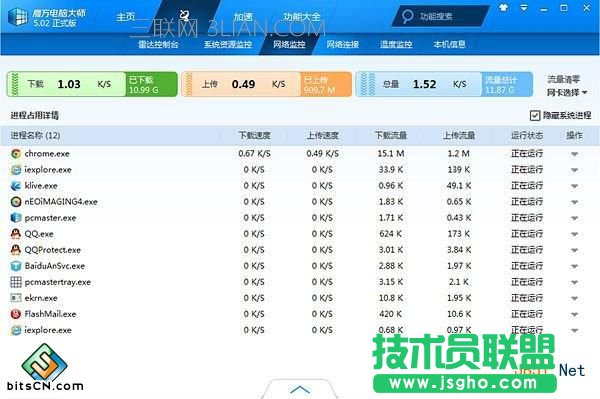600x399 pixels.
Task: Switch to 温度监控 sub-tab
Action: coord(396,44)
